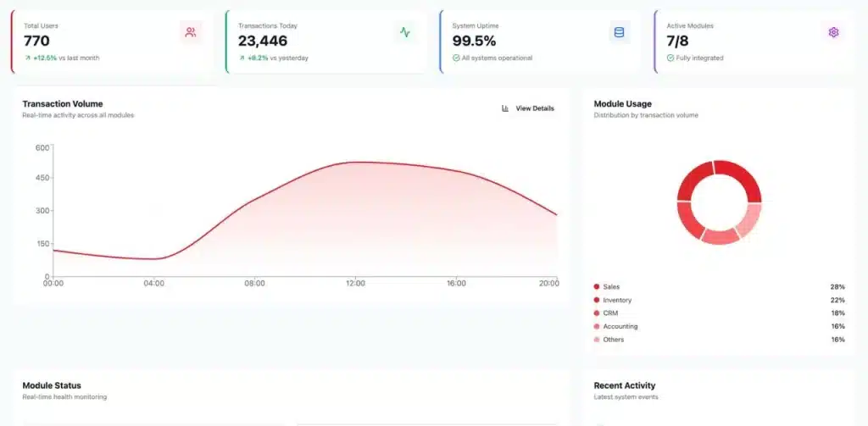Click the CRM legend color dot
This screenshot has height=426, width=868.
pos(596,313)
